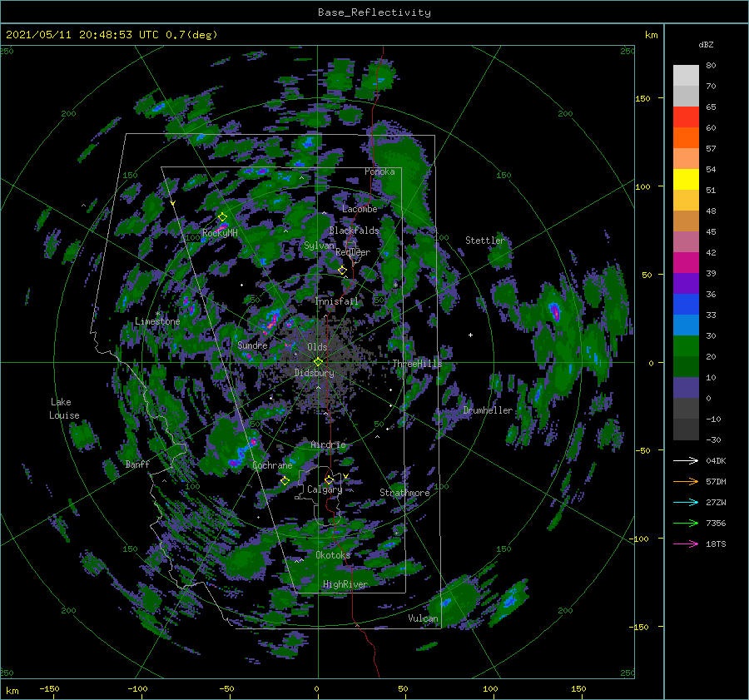Click the Airdrie label
Viewport: 749px width, 700px height.
(328, 444)
